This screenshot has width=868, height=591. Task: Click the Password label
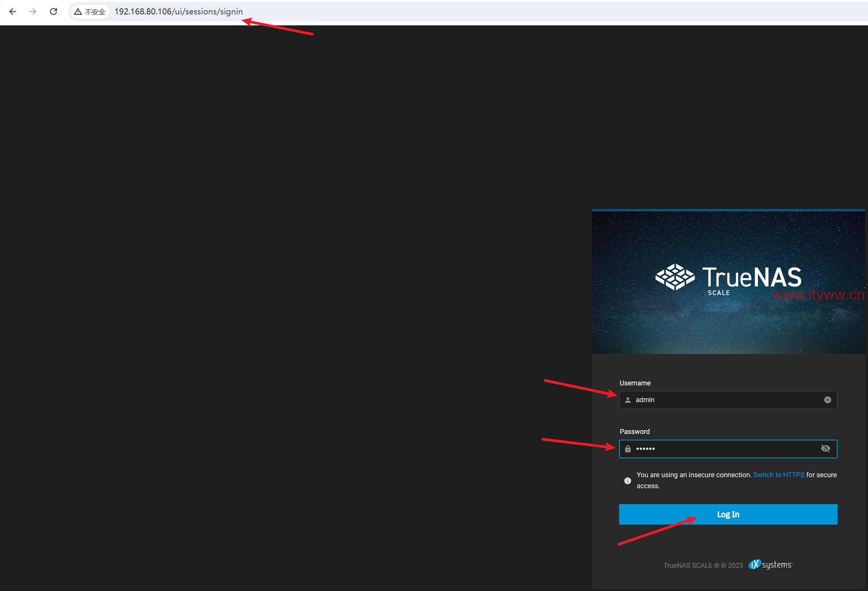(635, 432)
